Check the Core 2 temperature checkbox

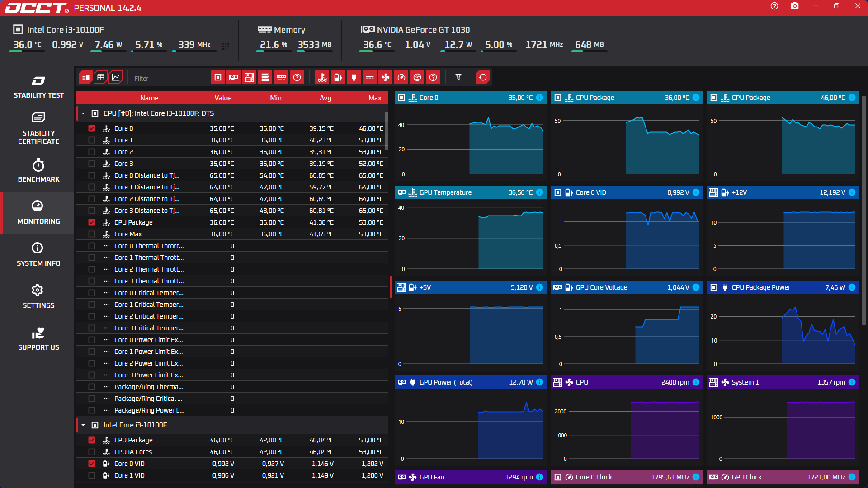pyautogui.click(x=92, y=152)
